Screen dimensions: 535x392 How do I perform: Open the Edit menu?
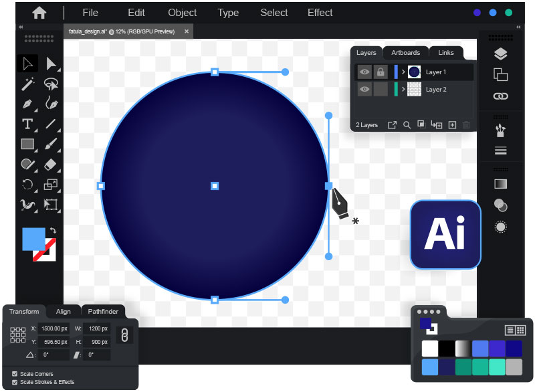tap(136, 13)
